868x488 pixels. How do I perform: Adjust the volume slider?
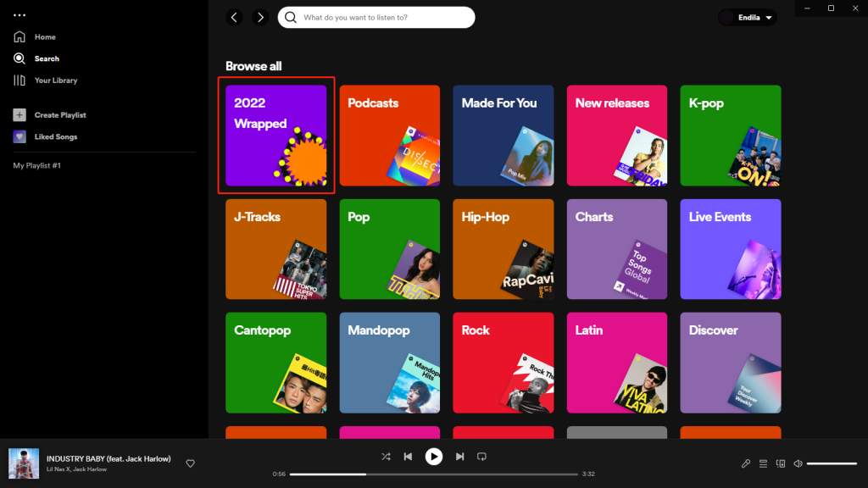point(832,463)
